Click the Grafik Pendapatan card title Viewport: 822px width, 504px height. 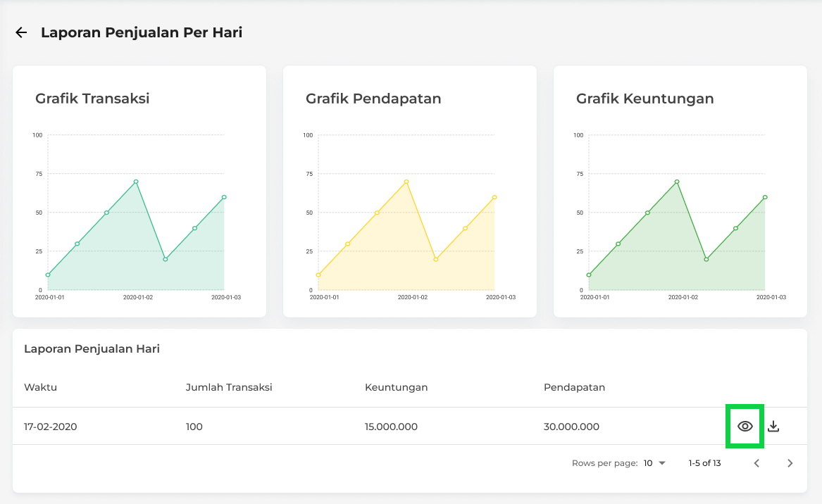(373, 99)
